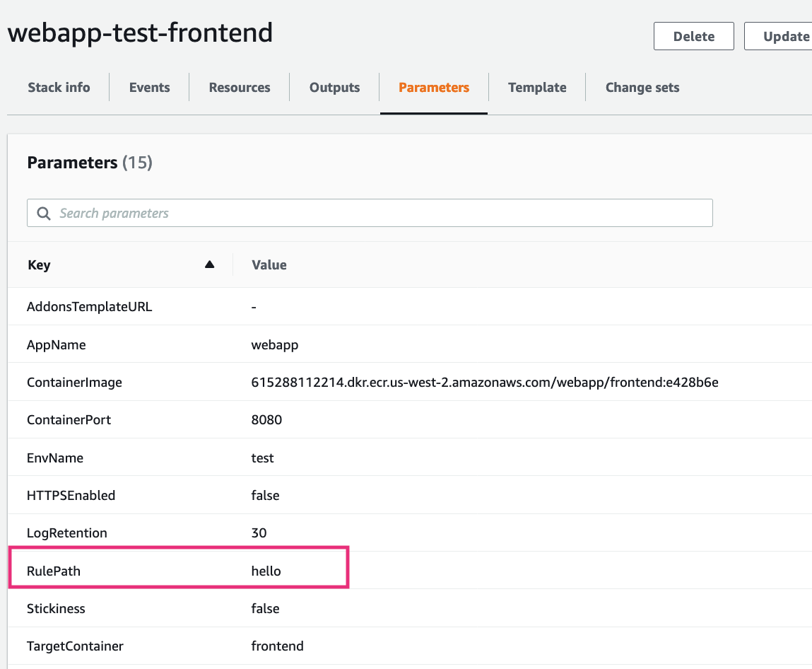Switch to the Events tab
The width and height of the screenshot is (812, 669).
pos(149,88)
